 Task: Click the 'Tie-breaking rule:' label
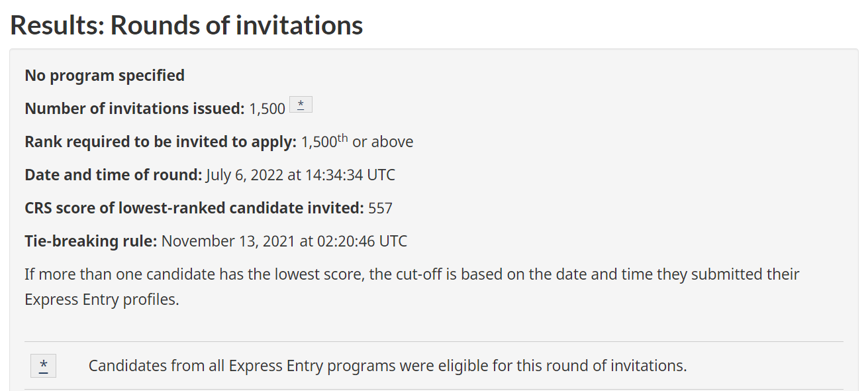point(91,241)
